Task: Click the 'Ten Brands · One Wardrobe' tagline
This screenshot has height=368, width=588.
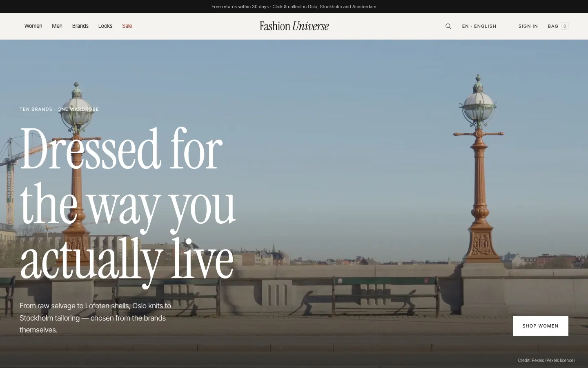Action: click(x=59, y=109)
